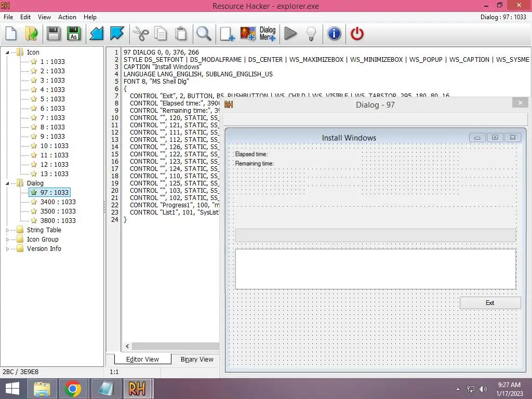Viewport: 532px width, 399px height.
Task: Switch to the Binary View tab
Action: tap(197, 360)
